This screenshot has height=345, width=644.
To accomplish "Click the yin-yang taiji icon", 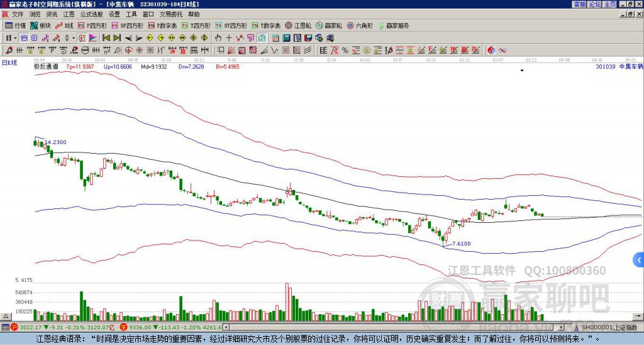I will click(x=492, y=50).
